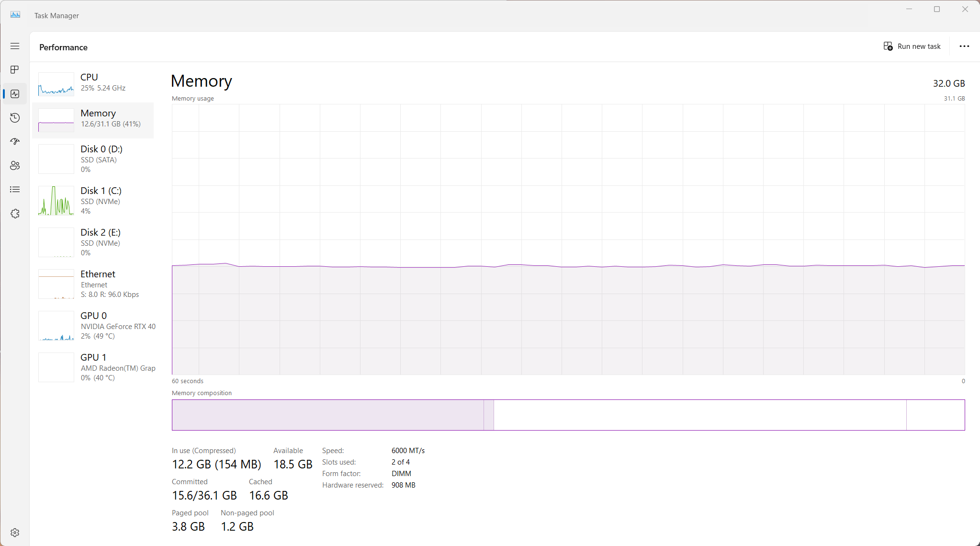Click the Task Manager app icon in title bar
Screen dimensions: 980x546
point(15,15)
